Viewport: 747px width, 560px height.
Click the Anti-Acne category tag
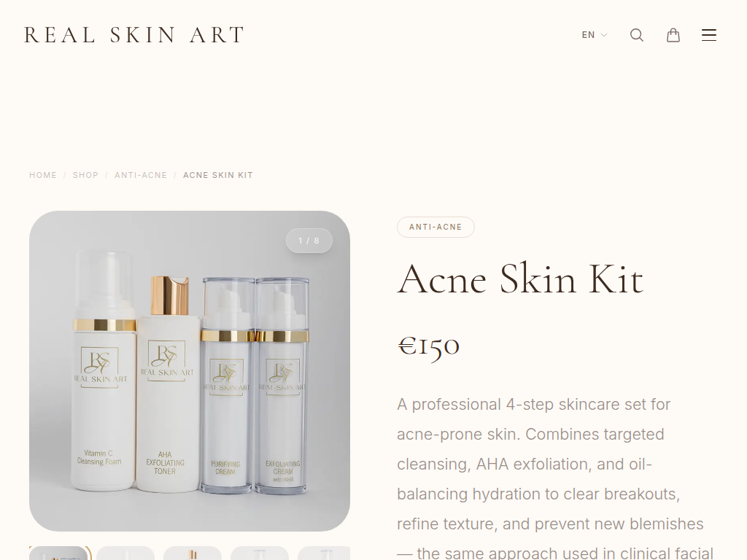pyautogui.click(x=436, y=227)
